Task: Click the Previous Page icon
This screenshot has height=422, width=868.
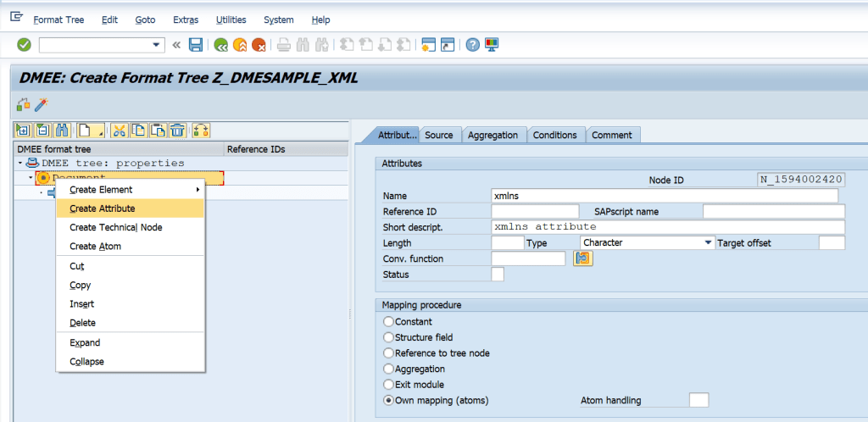Action: pyautogui.click(x=365, y=45)
